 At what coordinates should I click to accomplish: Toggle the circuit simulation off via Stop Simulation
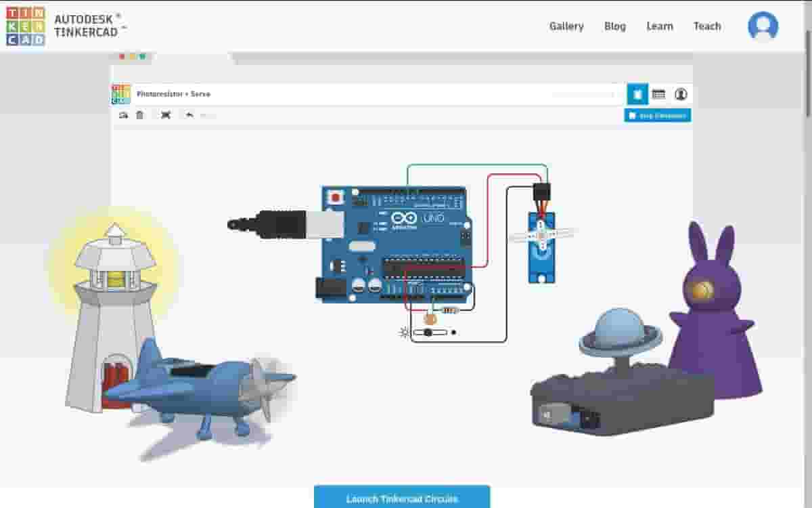pos(657,115)
